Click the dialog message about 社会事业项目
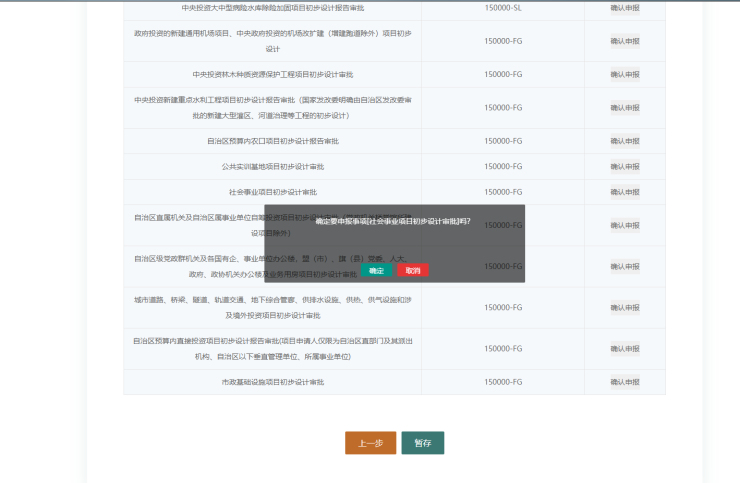The image size is (740, 483). pos(393,221)
